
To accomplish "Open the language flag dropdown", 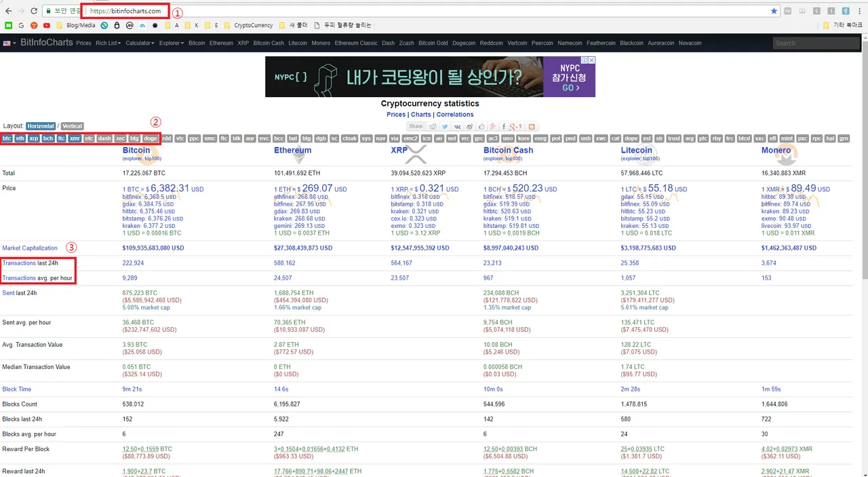I will (x=9, y=43).
